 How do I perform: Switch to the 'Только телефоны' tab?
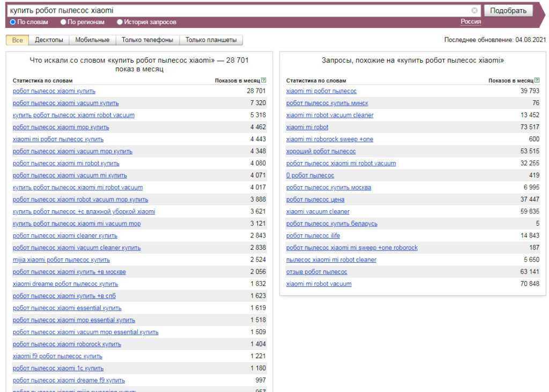[147, 40]
